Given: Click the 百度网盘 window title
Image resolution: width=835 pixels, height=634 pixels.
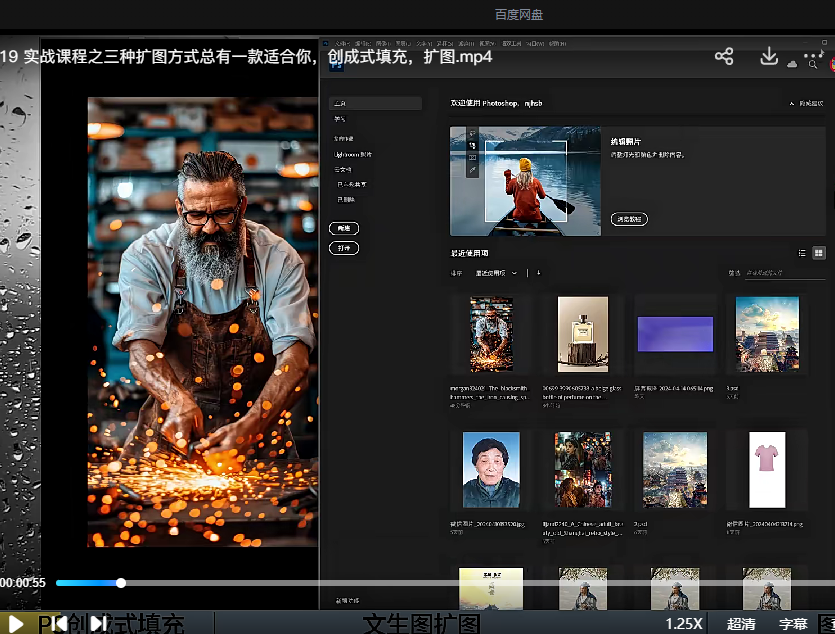Looking at the screenshot, I should (x=519, y=14).
